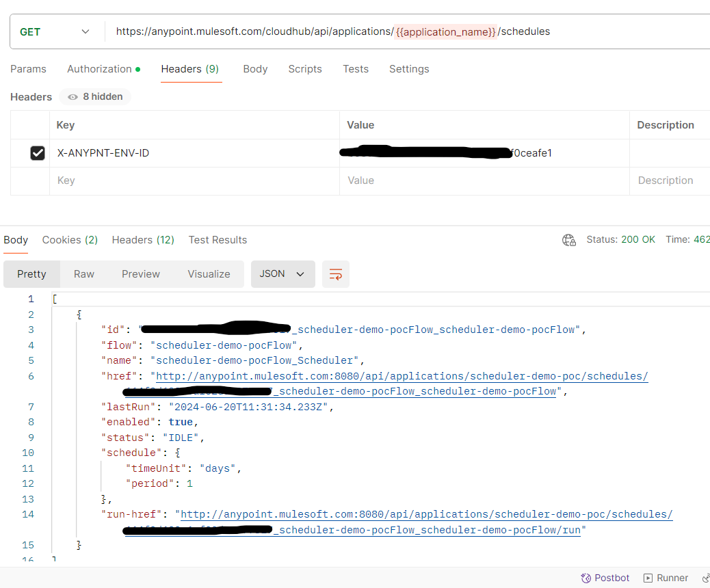The height and width of the screenshot is (588, 710).
Task: Switch response view to Raw
Action: coord(83,273)
